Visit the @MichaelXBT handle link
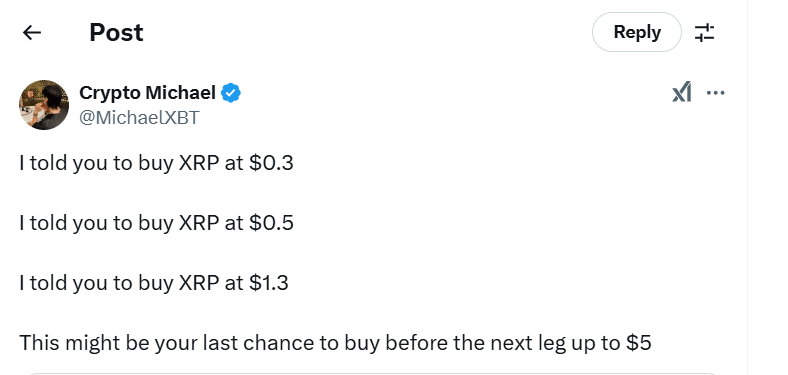This screenshot has height=375, width=788. (139, 118)
